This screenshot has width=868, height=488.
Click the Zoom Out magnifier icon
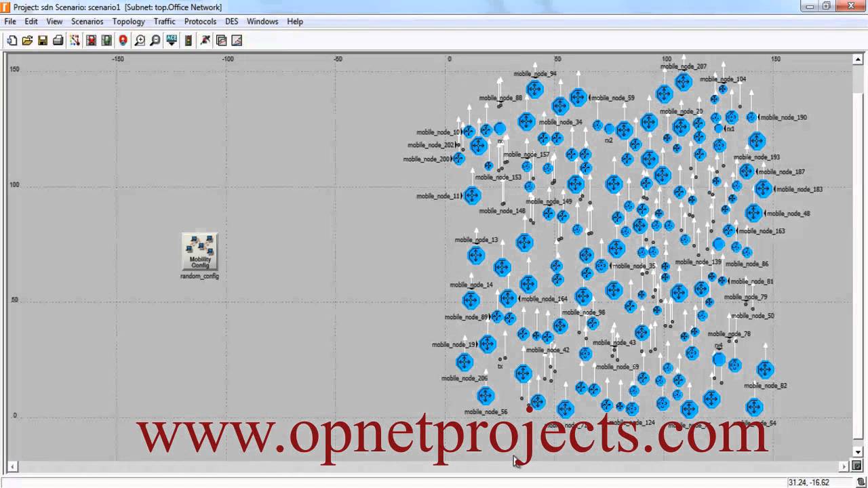(155, 41)
